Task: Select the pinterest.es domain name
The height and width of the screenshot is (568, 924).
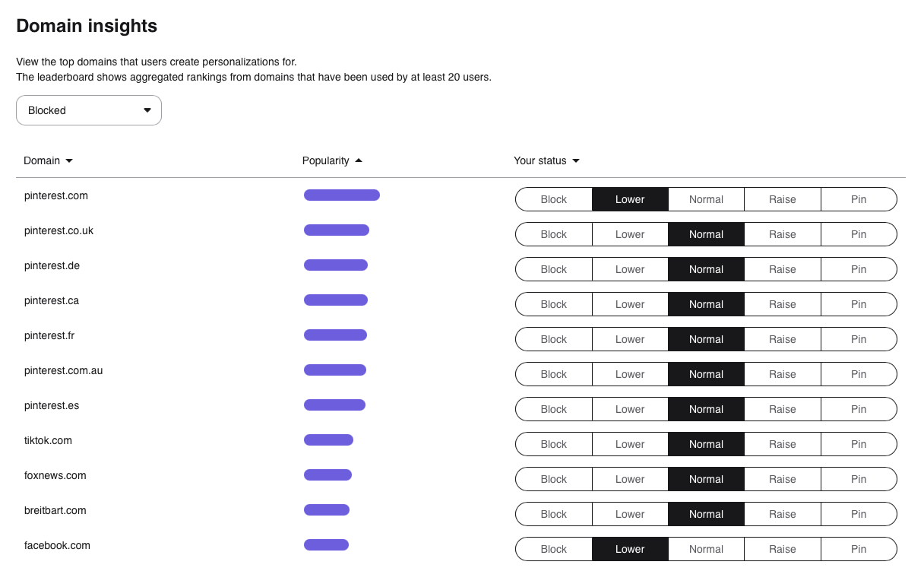Action: click(x=51, y=405)
